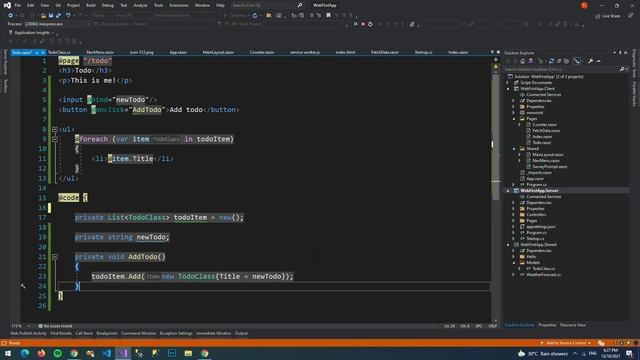The width and height of the screenshot is (640, 360).
Task: Switch to FetchData.razor tab
Action: tap(384, 53)
